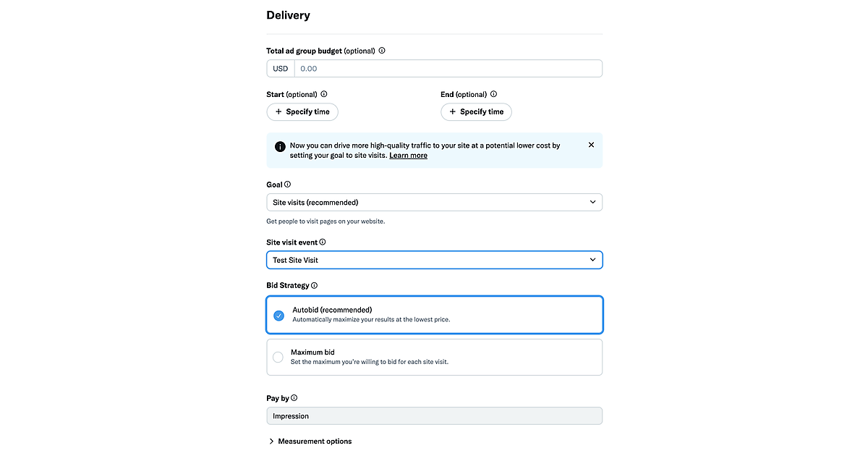Select the Maximum bid radio option
The image size is (868, 456).
coord(278,357)
